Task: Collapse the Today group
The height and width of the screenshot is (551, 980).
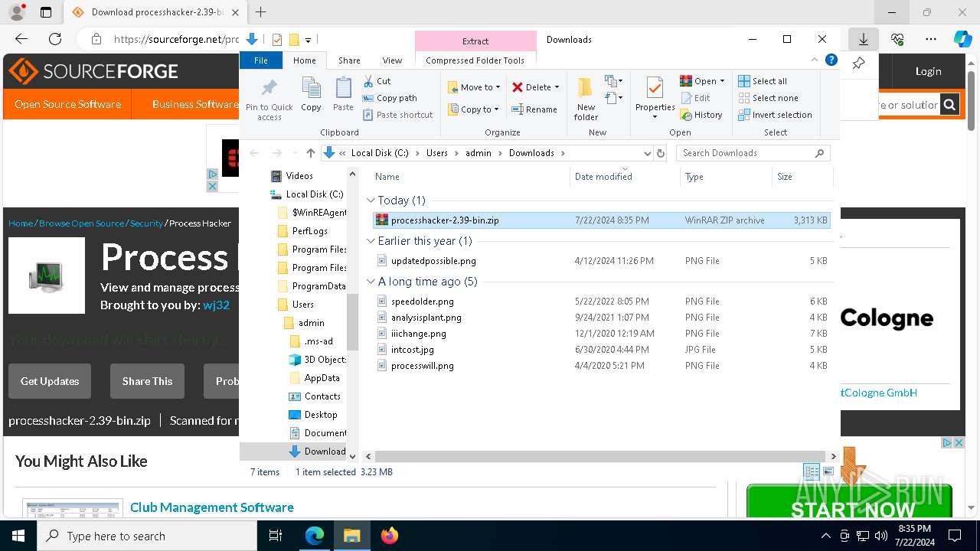Action: tap(371, 201)
